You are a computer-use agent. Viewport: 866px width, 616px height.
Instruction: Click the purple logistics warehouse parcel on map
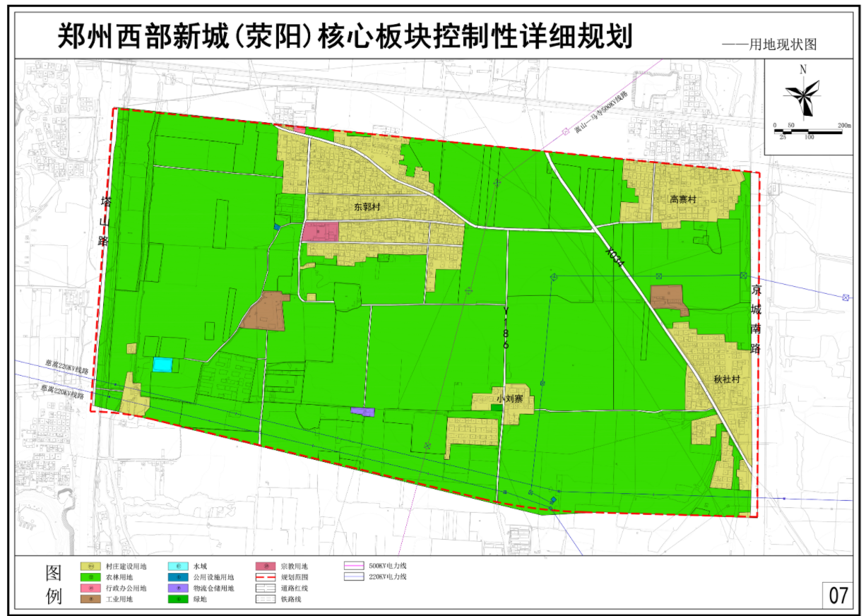(362, 411)
